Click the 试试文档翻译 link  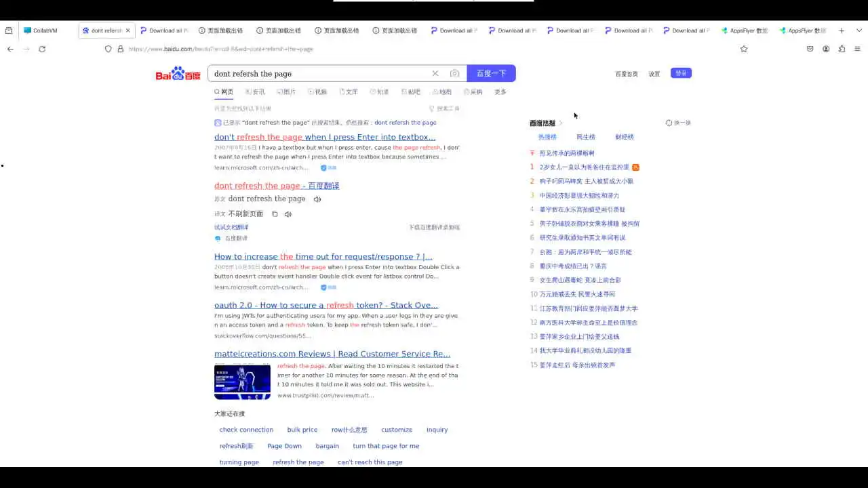(x=231, y=227)
